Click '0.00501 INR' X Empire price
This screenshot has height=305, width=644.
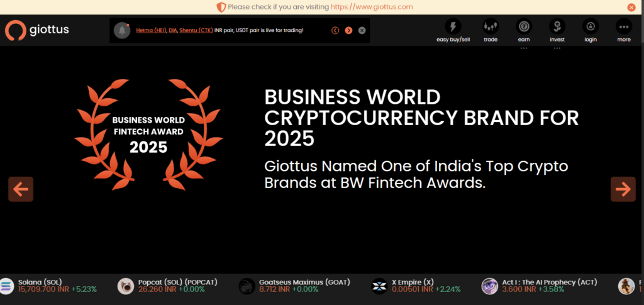click(x=413, y=289)
